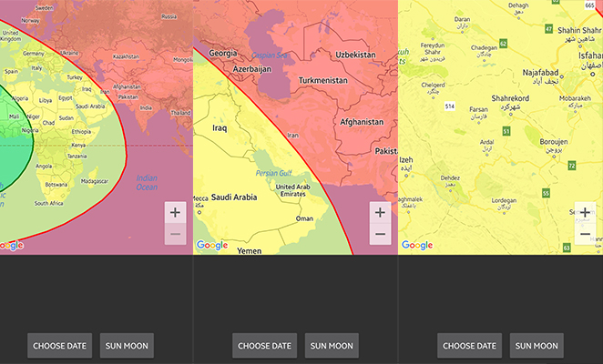
Task: Click the Daran town label
Action: point(462,23)
